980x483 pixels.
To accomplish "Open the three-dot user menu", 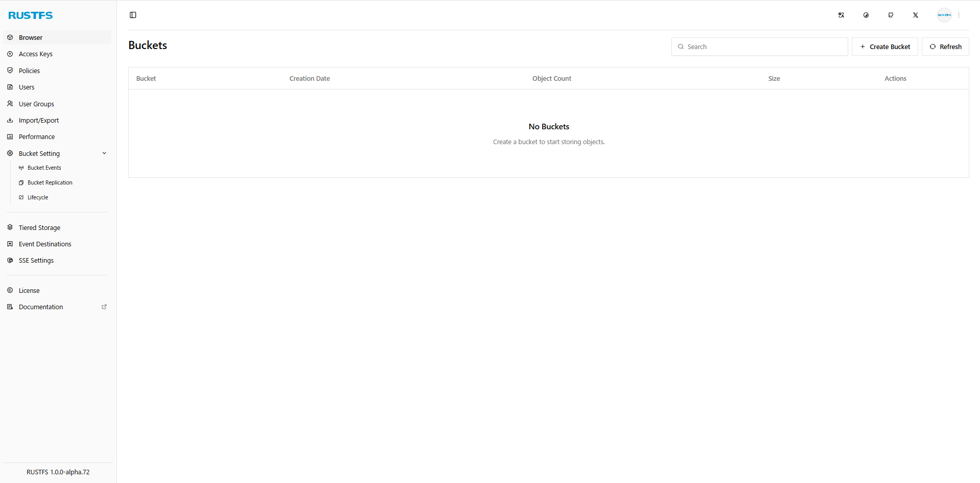I will 959,15.
